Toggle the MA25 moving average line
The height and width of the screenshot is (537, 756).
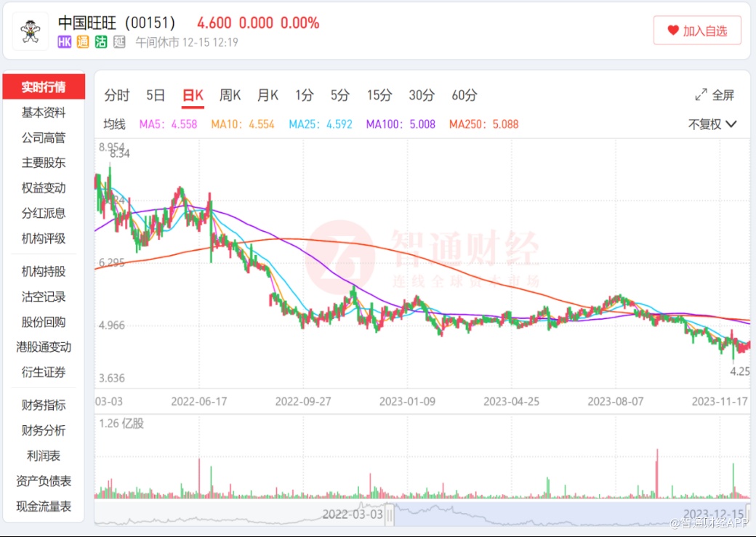[x=320, y=124]
